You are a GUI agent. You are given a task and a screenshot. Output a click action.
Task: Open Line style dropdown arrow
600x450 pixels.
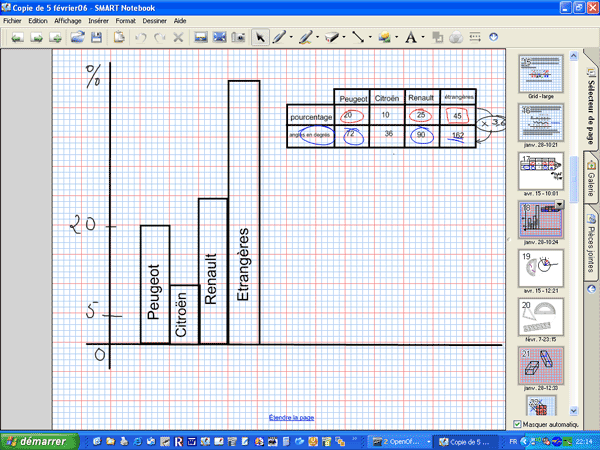[370, 38]
